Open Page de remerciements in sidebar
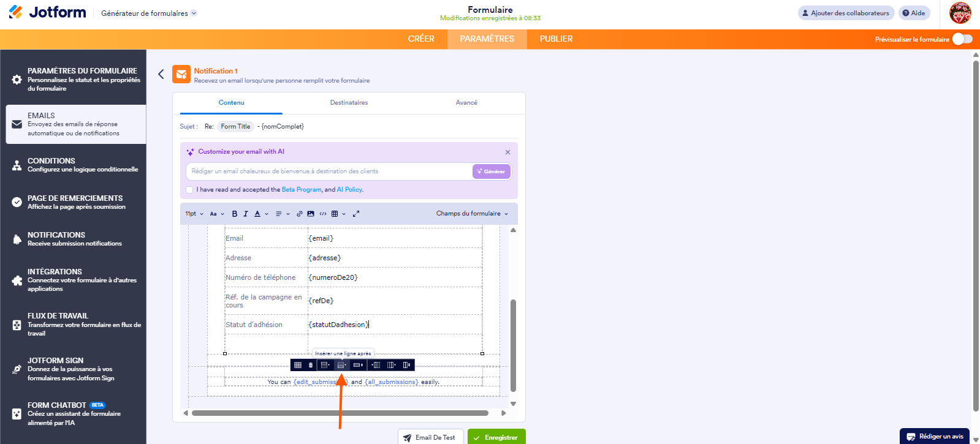This screenshot has height=444, width=980. coord(76,202)
